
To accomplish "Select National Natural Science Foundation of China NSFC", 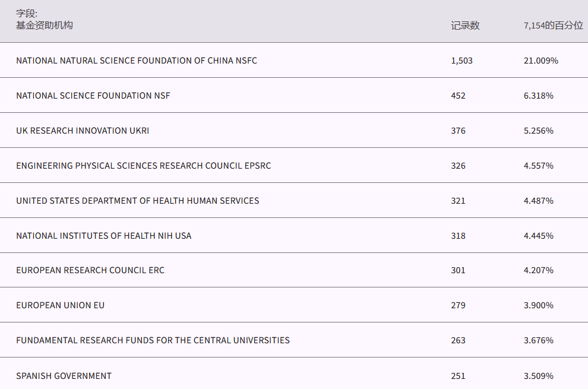I will pyautogui.click(x=137, y=61).
